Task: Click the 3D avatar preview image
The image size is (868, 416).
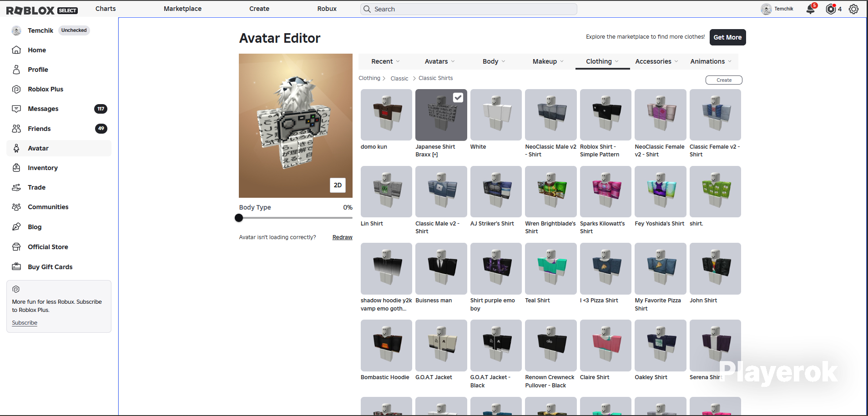Action: point(296,125)
